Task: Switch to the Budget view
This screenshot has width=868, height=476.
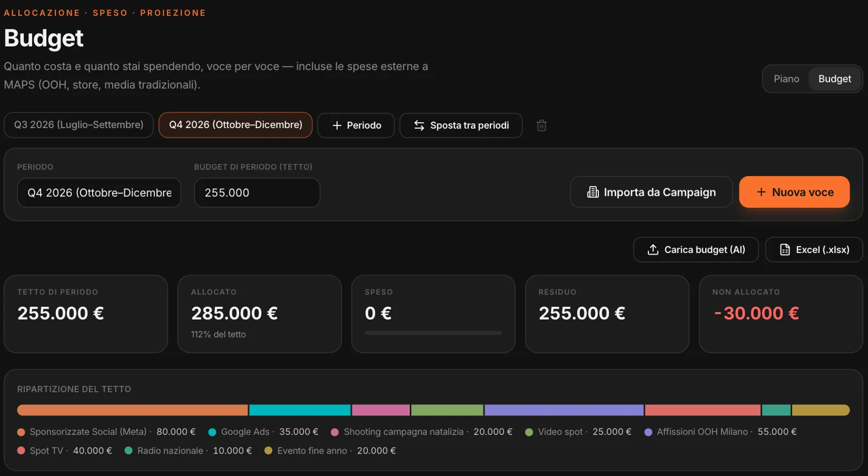Action: (x=835, y=79)
